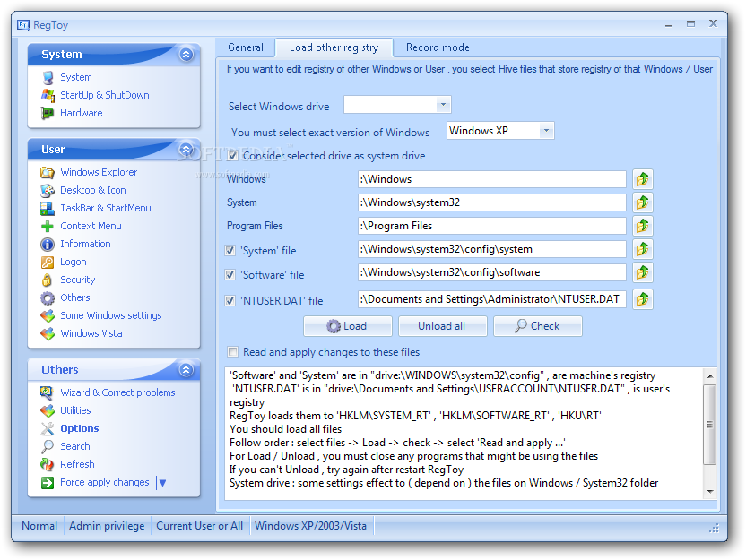Click the Refresh arrows icon
This screenshot has width=746, height=560.
pos(48,464)
